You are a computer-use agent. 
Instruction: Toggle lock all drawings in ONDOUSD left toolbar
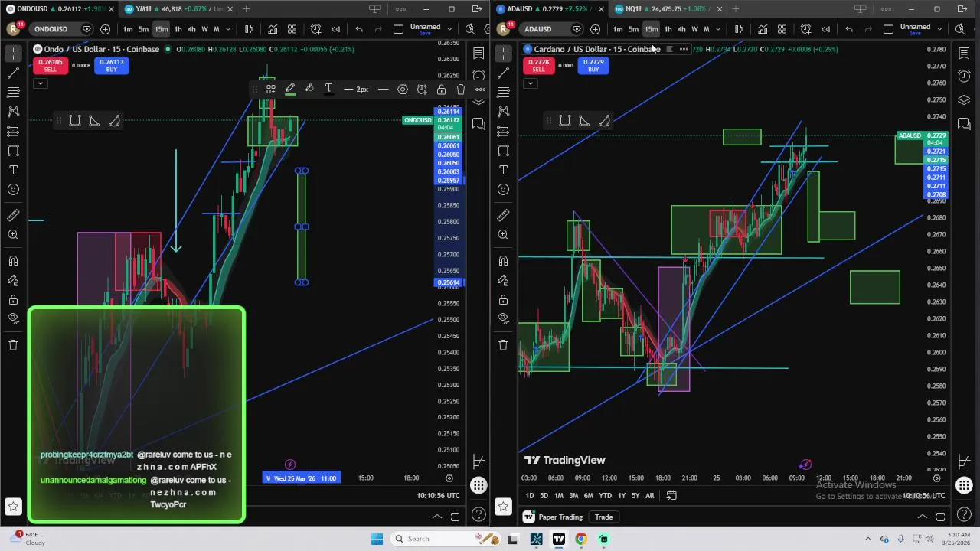tap(13, 299)
